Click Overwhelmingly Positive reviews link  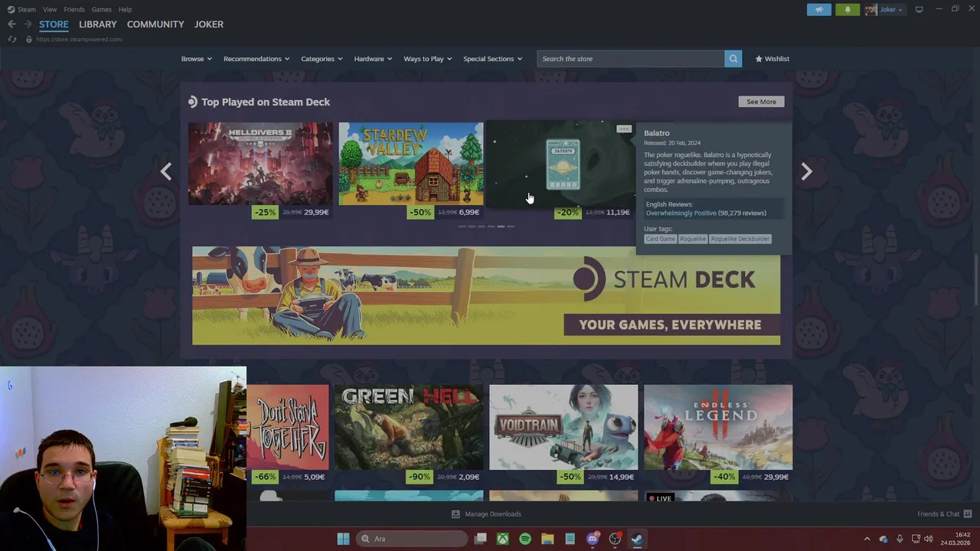pos(681,214)
